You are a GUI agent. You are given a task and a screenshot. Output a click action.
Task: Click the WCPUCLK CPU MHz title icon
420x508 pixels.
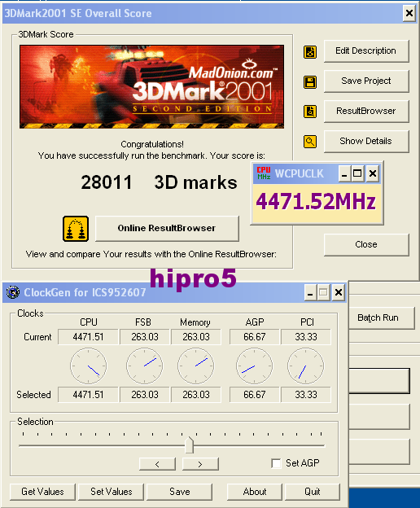pyautogui.click(x=264, y=173)
